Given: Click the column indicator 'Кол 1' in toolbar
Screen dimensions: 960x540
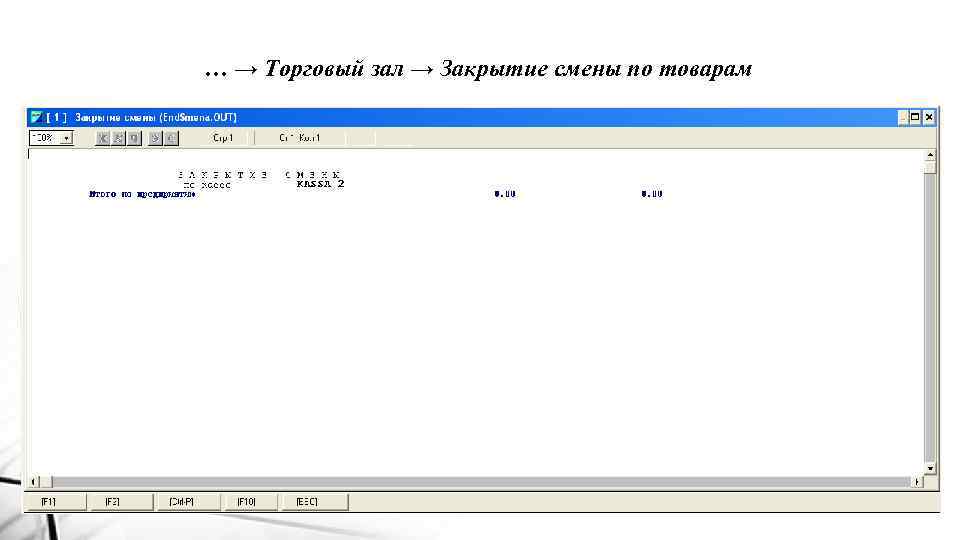Looking at the screenshot, I should tap(309, 138).
